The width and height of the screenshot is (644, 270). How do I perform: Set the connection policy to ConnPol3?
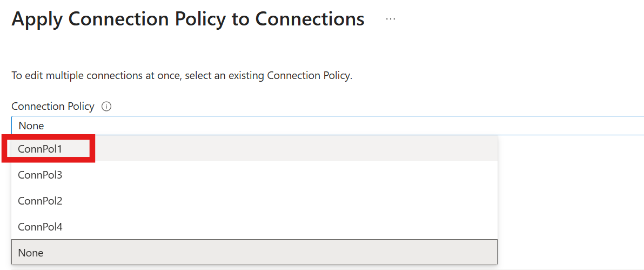pyautogui.click(x=254, y=175)
